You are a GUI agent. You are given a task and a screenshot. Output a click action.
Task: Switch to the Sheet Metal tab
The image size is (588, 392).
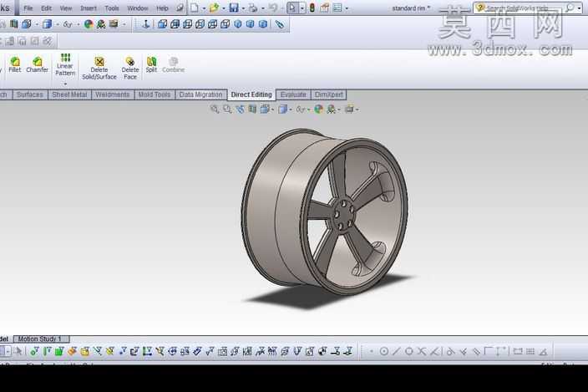pyautogui.click(x=69, y=94)
